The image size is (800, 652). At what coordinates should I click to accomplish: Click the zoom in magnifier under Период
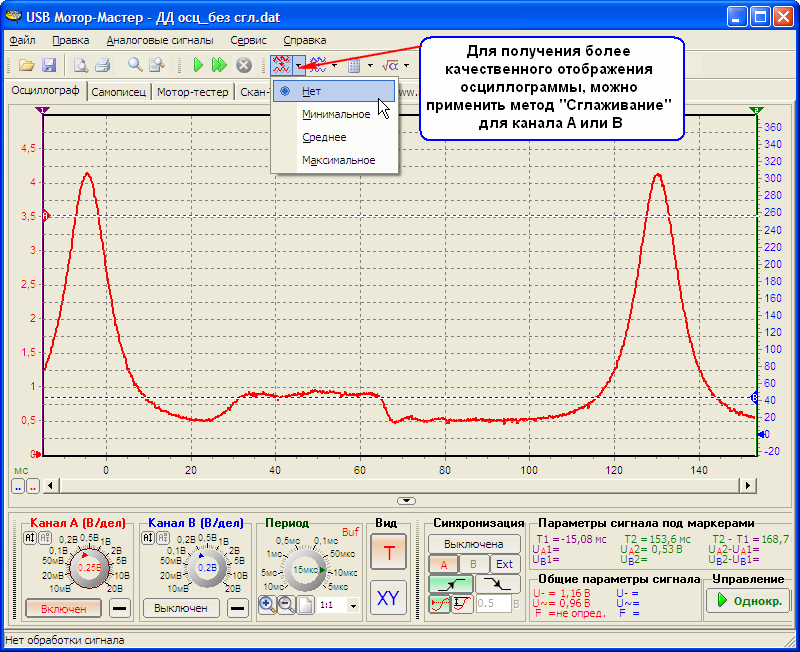(267, 604)
